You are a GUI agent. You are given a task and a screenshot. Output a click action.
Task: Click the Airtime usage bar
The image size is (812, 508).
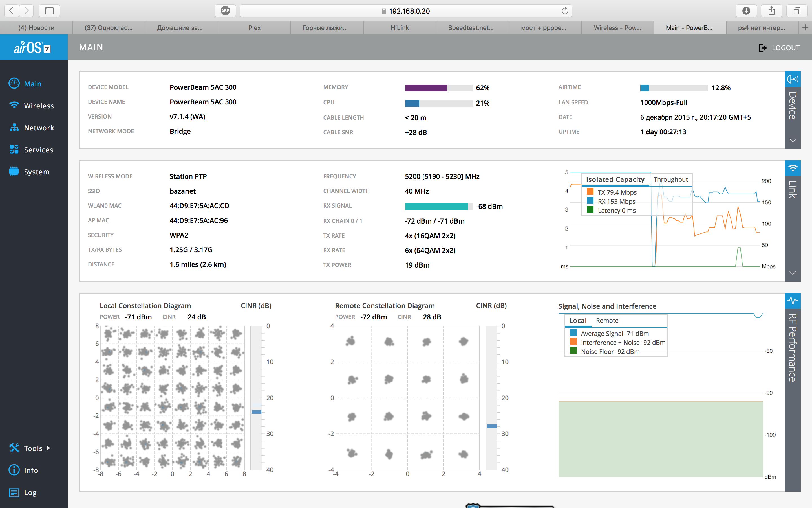pos(674,88)
